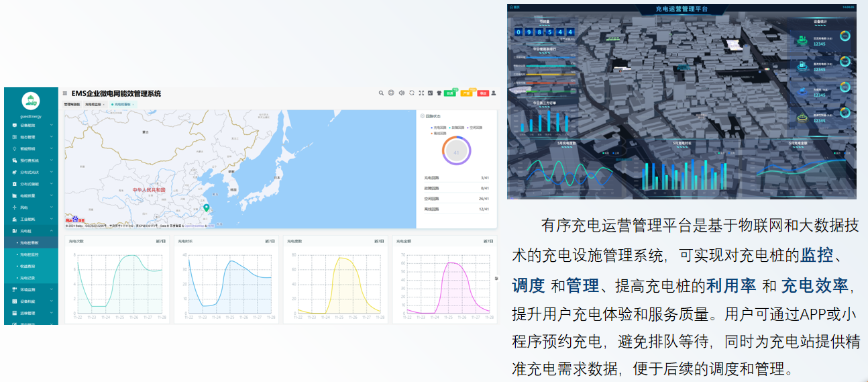This screenshot has height=382, width=868.
Task: Expand the 组态管理 menu chevron
Action: click(x=51, y=137)
